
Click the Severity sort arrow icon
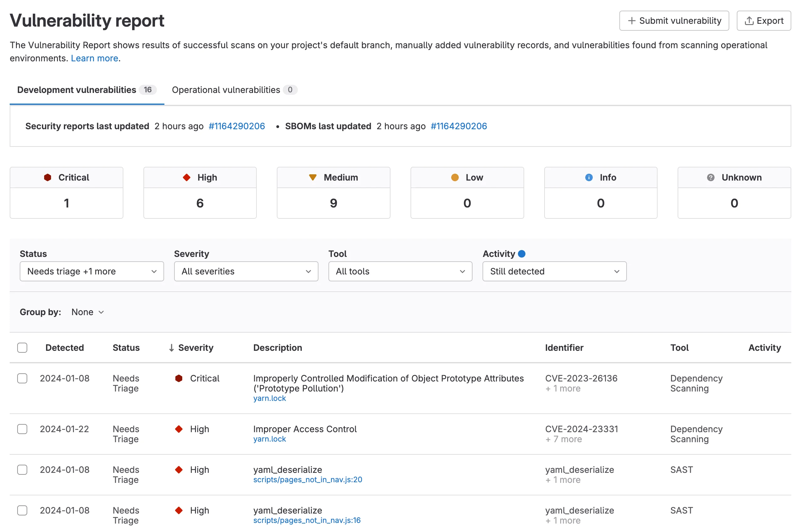click(172, 348)
